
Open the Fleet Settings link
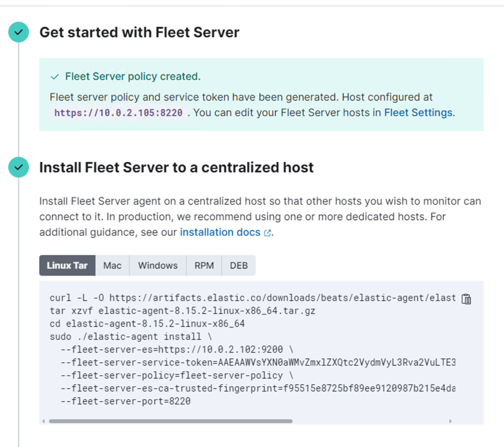[418, 113]
